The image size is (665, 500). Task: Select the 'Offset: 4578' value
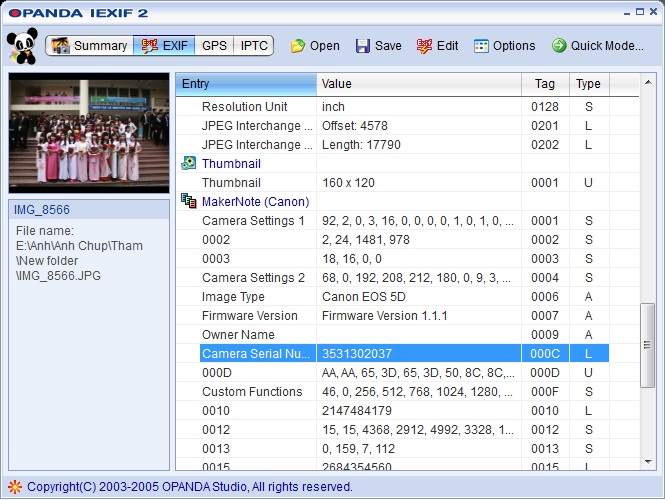[355, 126]
